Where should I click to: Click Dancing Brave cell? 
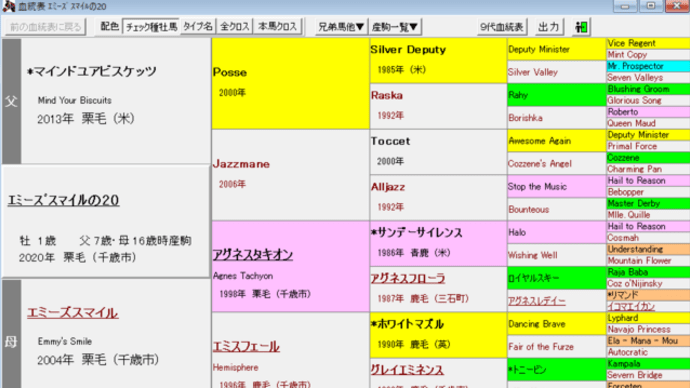(x=556, y=324)
